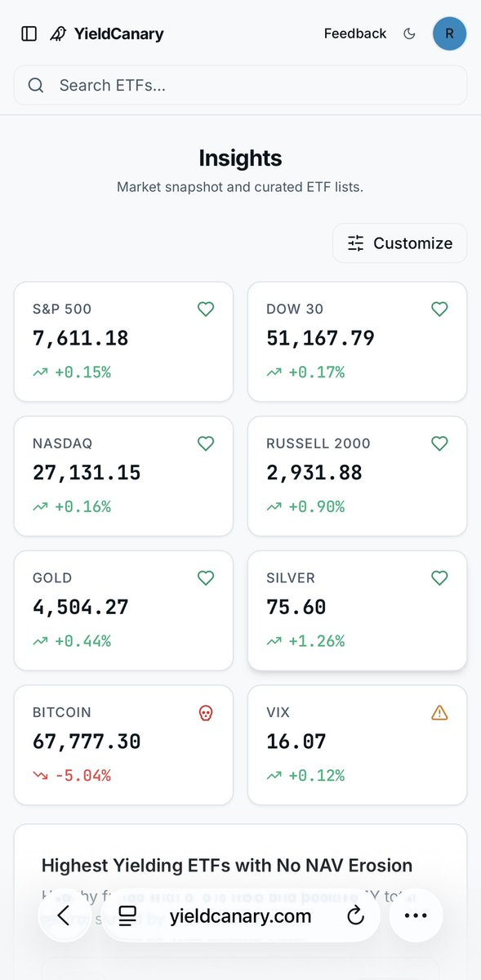
Task: Toggle the sidebar panel icon
Action: (29, 33)
